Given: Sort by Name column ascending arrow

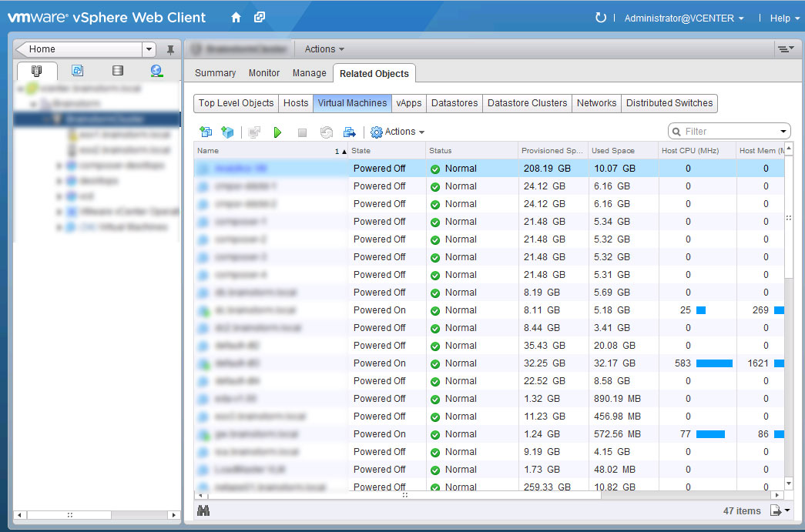Looking at the screenshot, I should (x=344, y=152).
